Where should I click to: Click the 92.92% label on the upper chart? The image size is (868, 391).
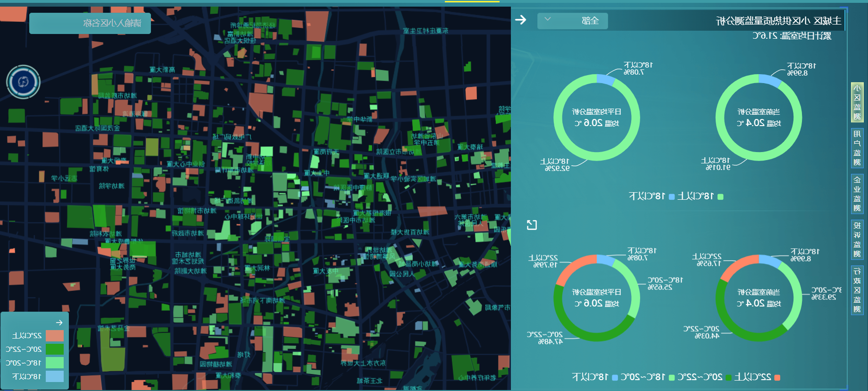pos(557,168)
